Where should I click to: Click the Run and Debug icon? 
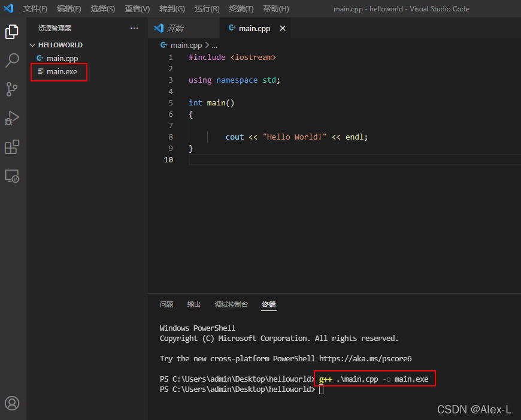pos(12,118)
